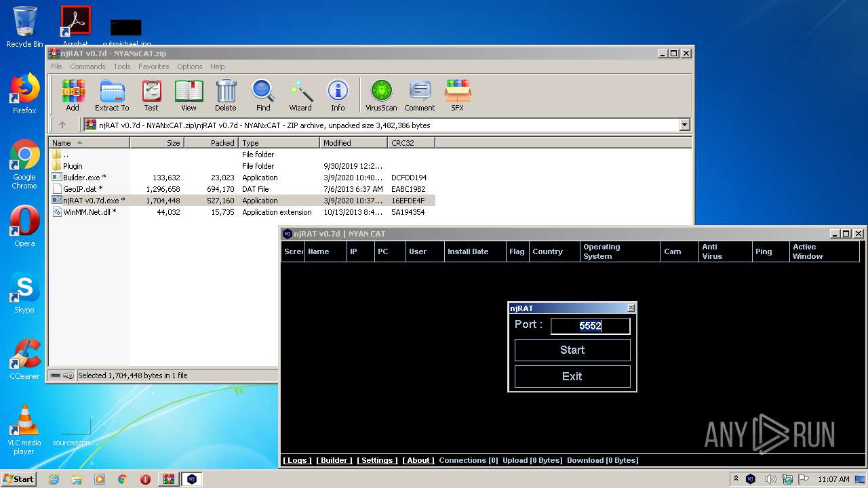Screen dimensions: 868x488
Task: Open the Help menu in WinRAR
Action: [x=217, y=66]
